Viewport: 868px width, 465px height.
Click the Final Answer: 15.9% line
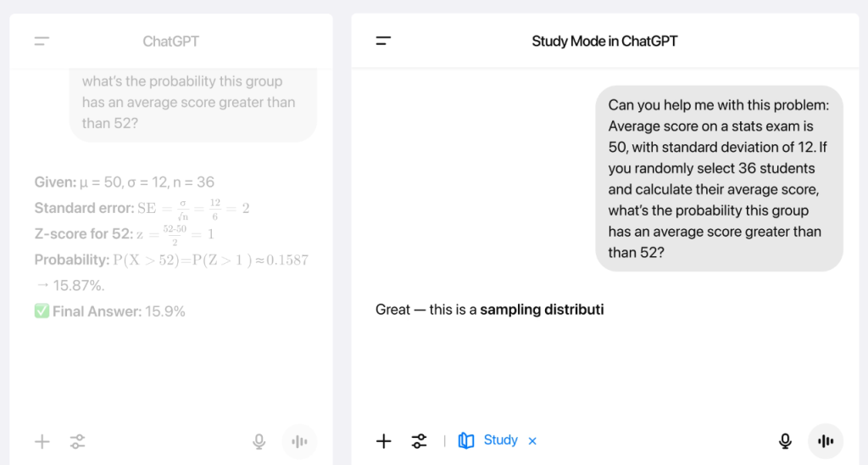109,311
